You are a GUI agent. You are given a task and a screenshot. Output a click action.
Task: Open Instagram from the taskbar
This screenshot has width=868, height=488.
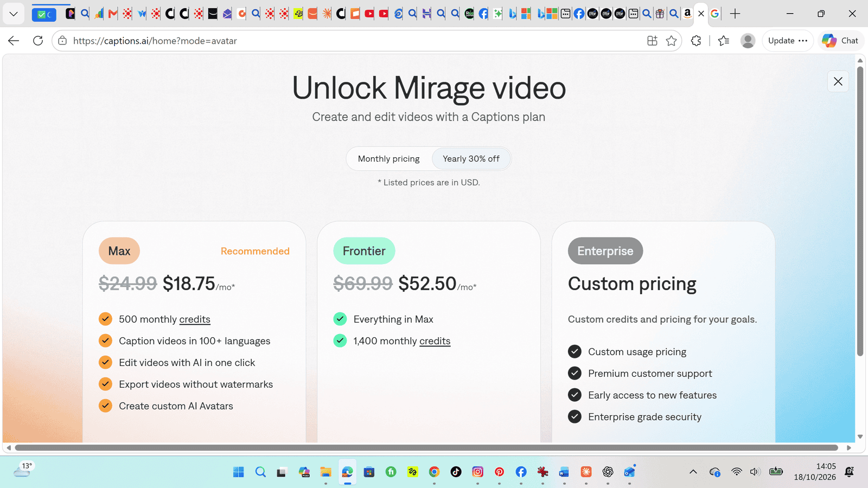[x=477, y=472]
